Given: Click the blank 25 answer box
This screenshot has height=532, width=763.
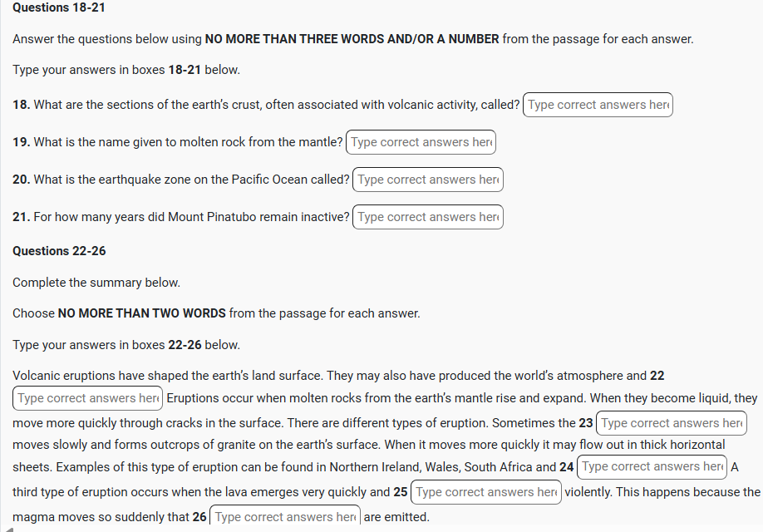Looking at the screenshot, I should [486, 492].
